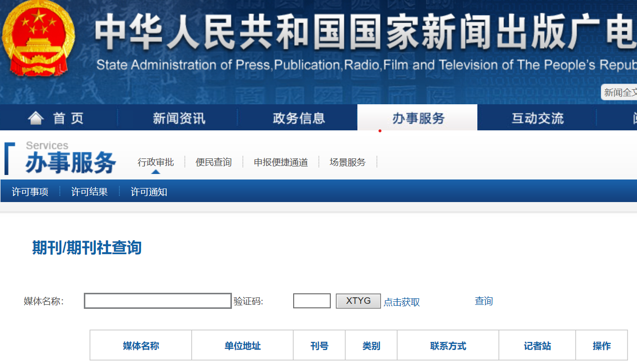Click the 刊号 column header
Image resolution: width=637 pixels, height=364 pixels.
[x=319, y=345]
